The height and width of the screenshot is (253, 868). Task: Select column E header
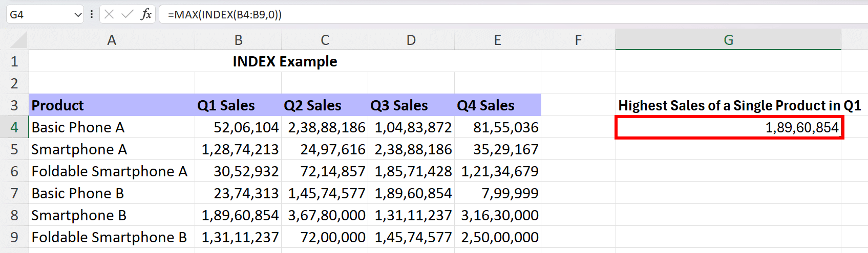497,40
